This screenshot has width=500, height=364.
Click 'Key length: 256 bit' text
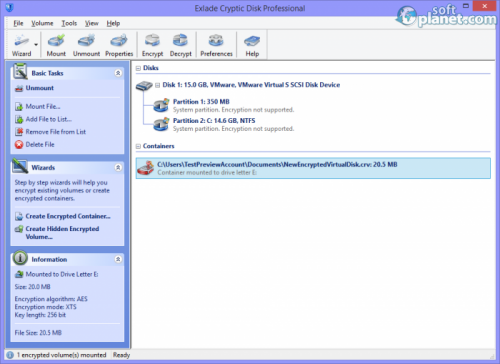point(40,315)
